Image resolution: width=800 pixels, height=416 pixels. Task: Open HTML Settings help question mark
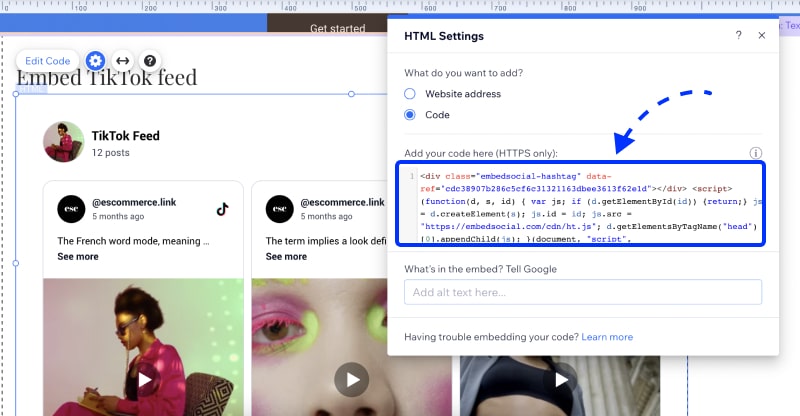coord(738,35)
